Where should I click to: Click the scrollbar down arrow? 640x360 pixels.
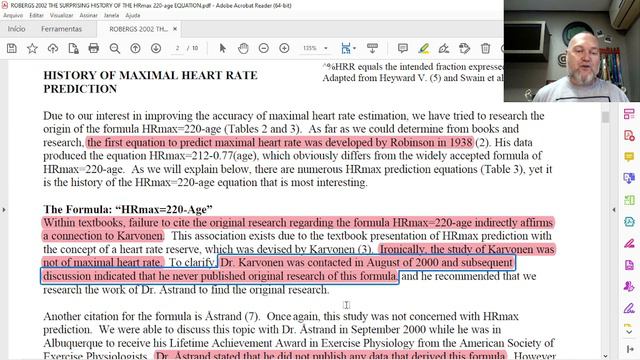pyautogui.click(x=605, y=356)
